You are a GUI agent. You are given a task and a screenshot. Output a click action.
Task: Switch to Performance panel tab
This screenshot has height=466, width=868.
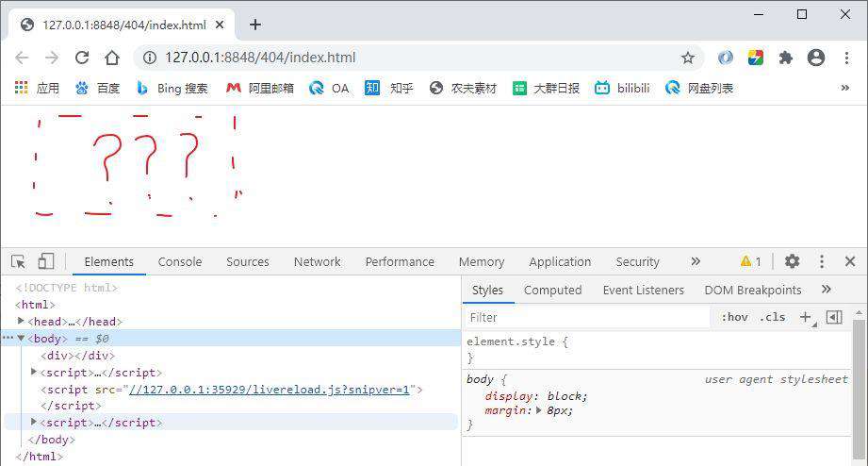coord(400,261)
